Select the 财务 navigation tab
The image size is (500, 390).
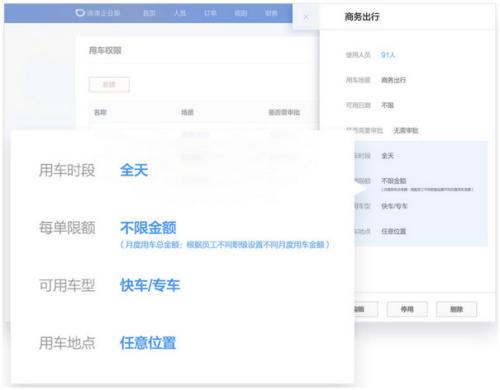click(271, 13)
